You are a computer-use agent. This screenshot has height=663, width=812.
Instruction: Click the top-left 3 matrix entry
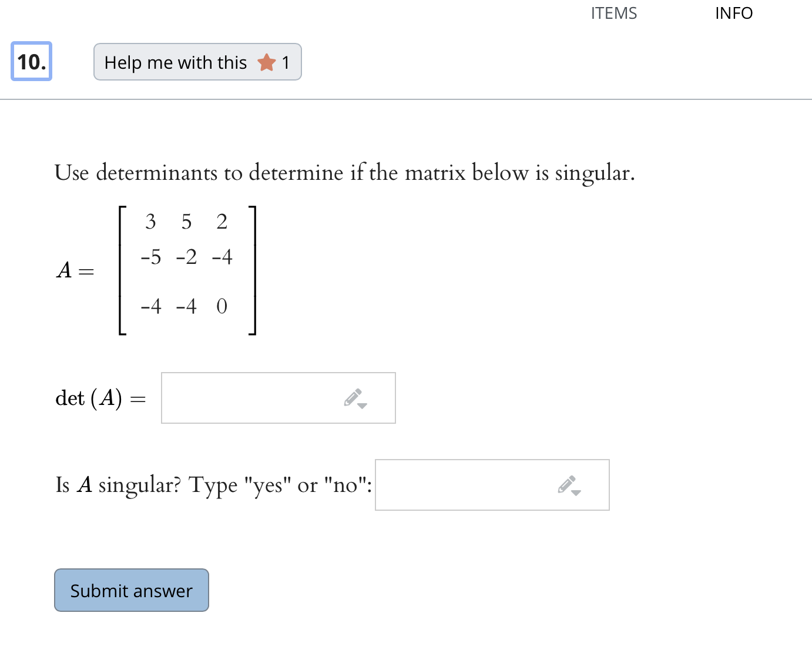coord(150,222)
